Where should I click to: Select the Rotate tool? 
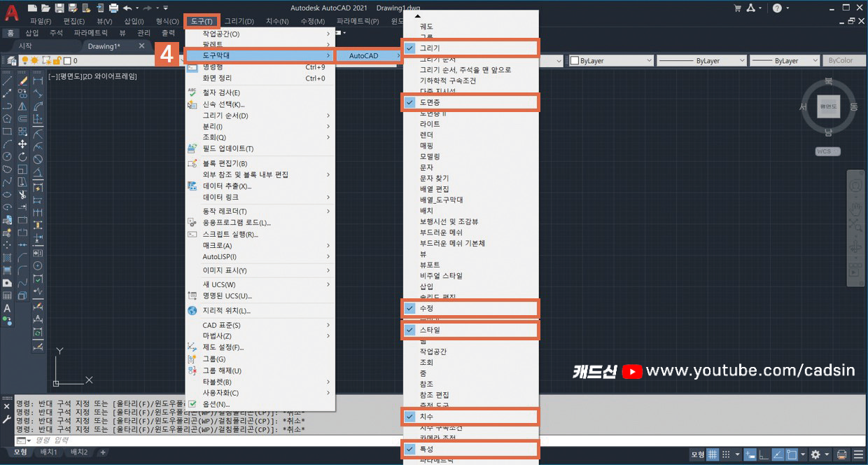[x=22, y=156]
